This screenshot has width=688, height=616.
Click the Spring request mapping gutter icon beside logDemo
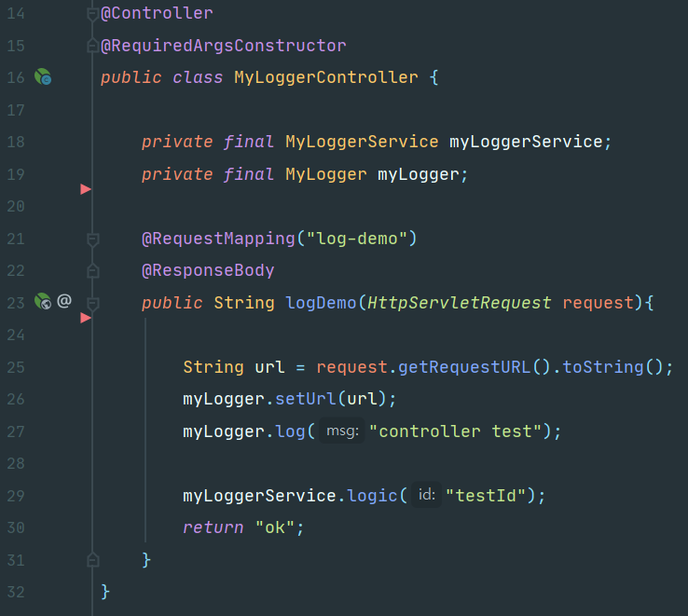tap(43, 301)
